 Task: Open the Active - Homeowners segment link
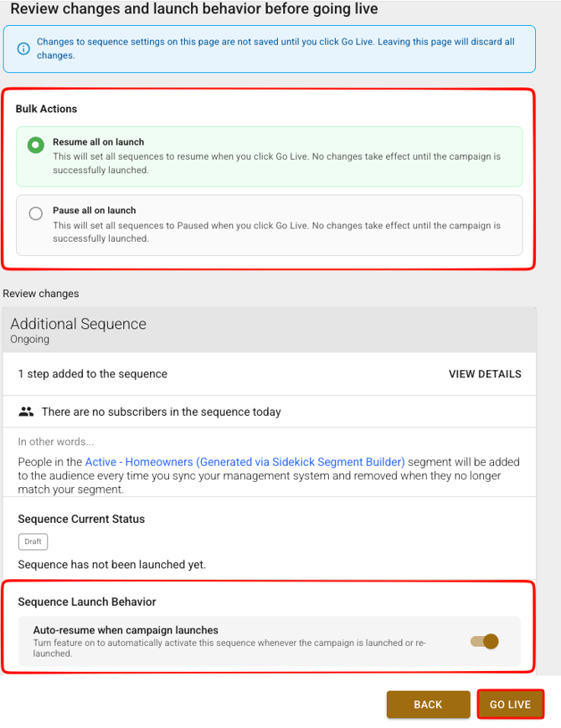pos(244,462)
